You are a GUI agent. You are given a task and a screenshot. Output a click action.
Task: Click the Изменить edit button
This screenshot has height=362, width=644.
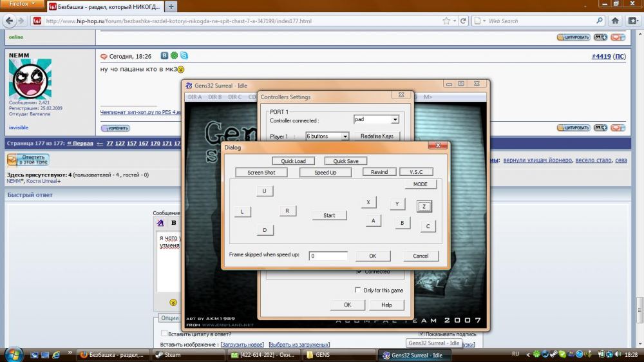pyautogui.click(x=115, y=128)
